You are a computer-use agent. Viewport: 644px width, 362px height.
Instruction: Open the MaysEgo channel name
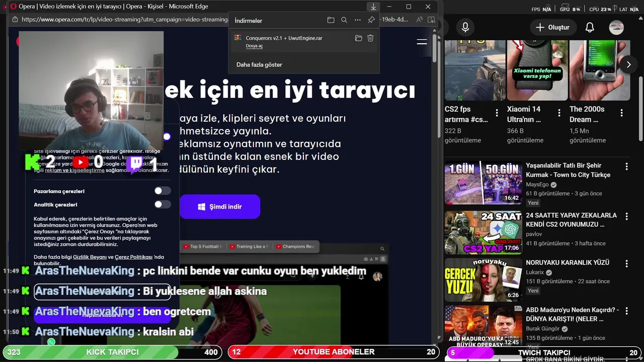[x=537, y=185]
